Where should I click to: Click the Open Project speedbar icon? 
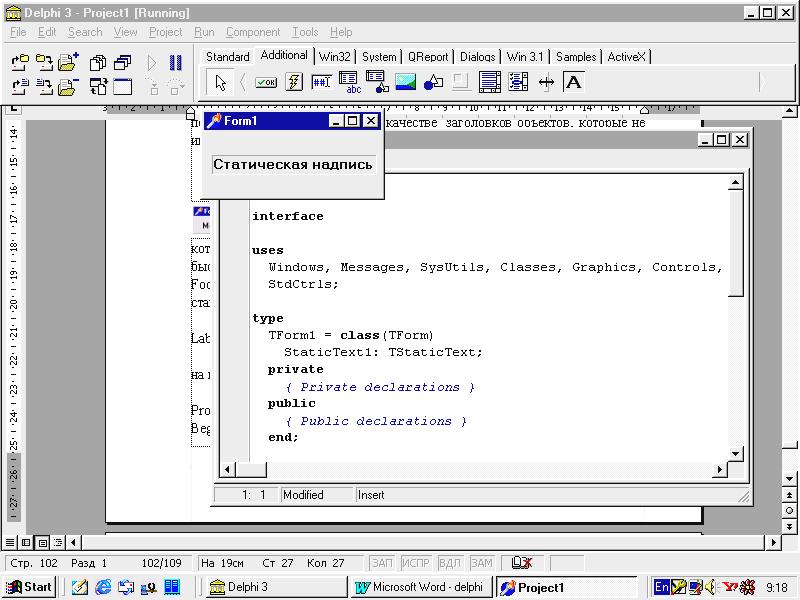[x=20, y=63]
